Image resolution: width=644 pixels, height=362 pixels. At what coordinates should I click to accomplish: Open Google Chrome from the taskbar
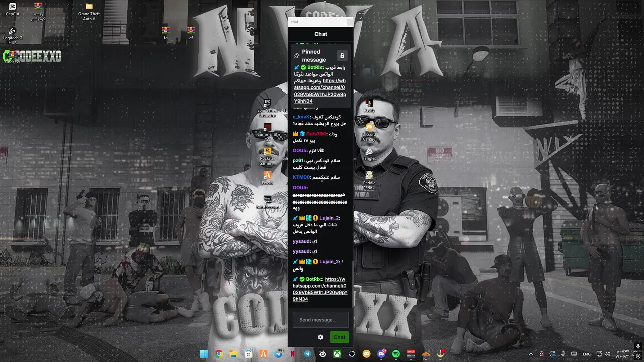(219, 354)
